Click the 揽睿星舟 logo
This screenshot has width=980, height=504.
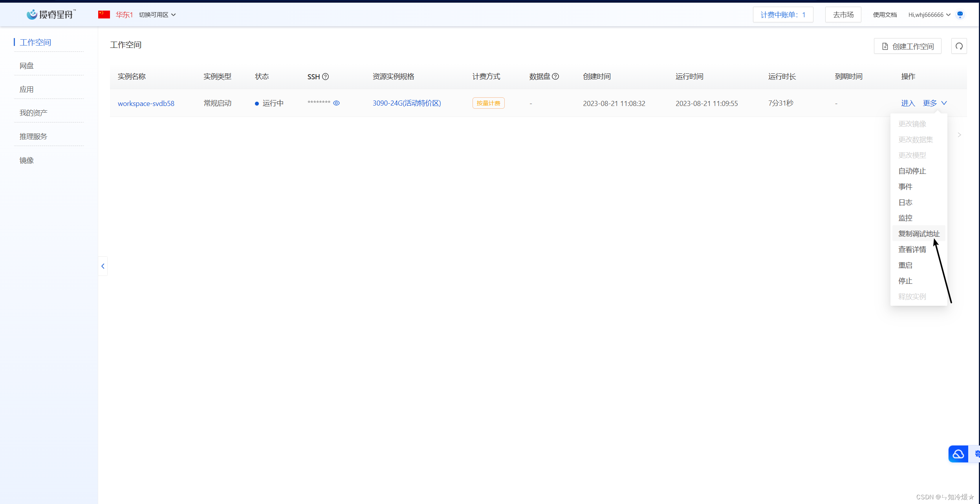click(x=51, y=15)
